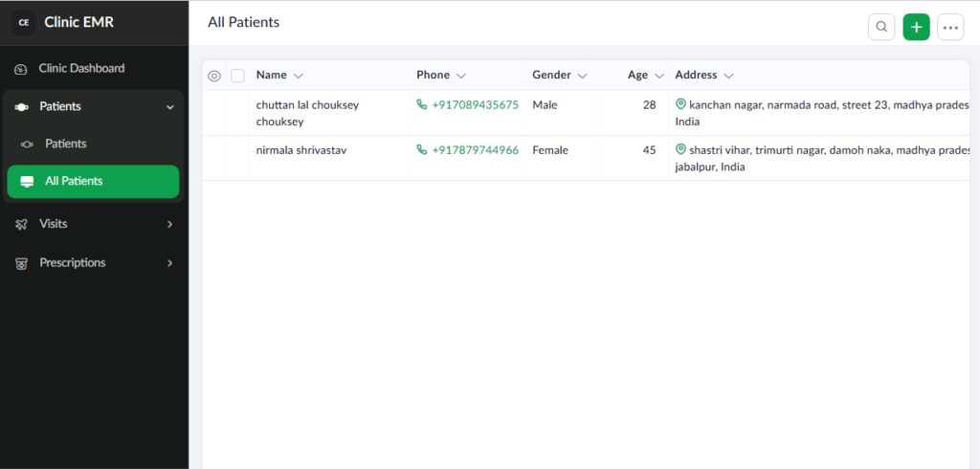Viewport: 980px width, 469px height.
Task: Select All Patients in the sidebar
Action: point(93,181)
